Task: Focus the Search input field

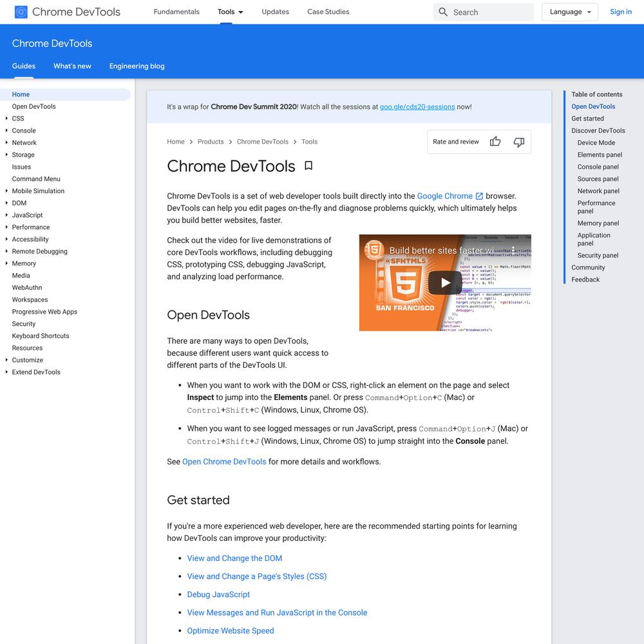Action: [484, 12]
